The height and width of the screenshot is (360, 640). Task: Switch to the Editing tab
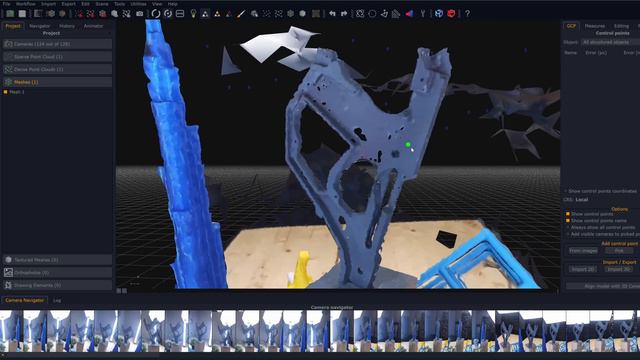point(621,26)
